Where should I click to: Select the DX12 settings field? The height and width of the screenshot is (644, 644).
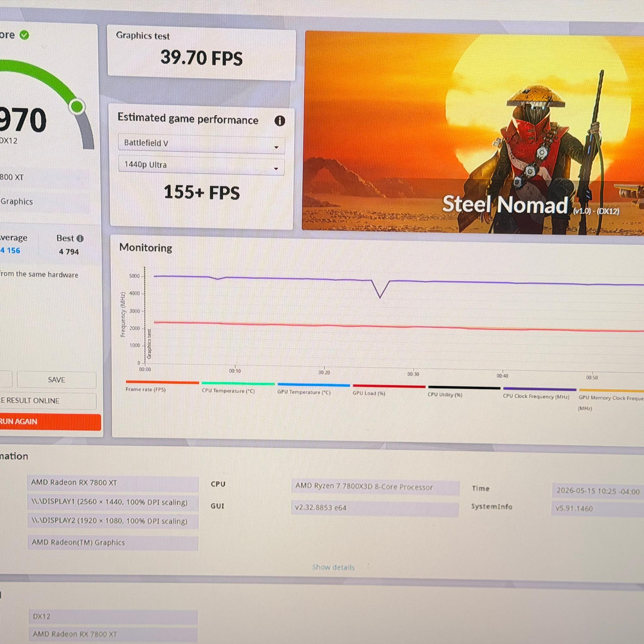coord(113,617)
